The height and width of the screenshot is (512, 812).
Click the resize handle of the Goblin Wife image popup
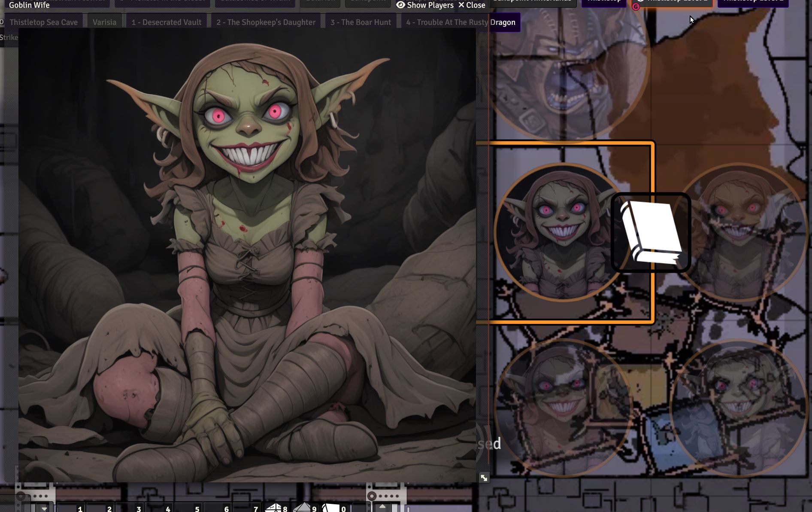484,478
